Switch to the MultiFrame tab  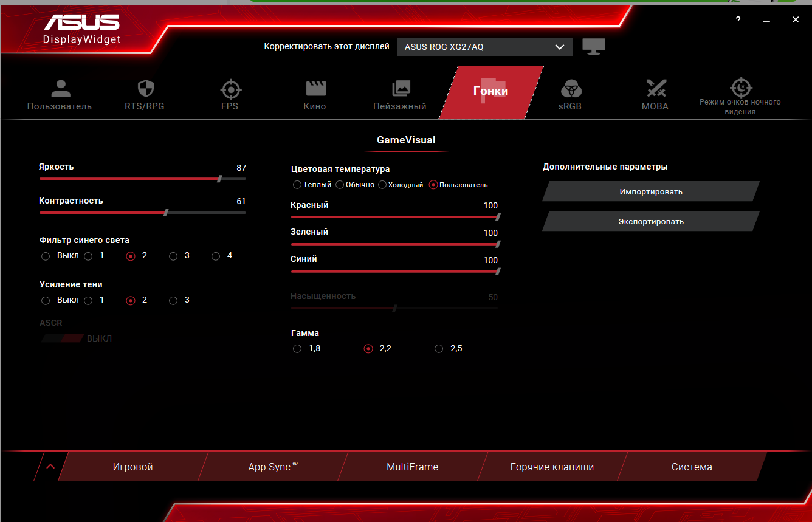[x=412, y=467]
